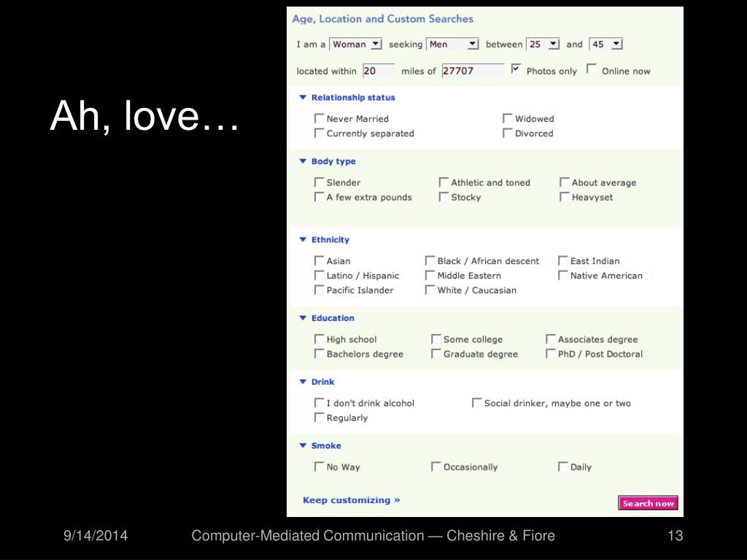Click the 'Computer-Mediated Communication — Cheshire & Fiore' footer
Image resolution: width=747 pixels, height=560 pixels.
tap(373, 536)
